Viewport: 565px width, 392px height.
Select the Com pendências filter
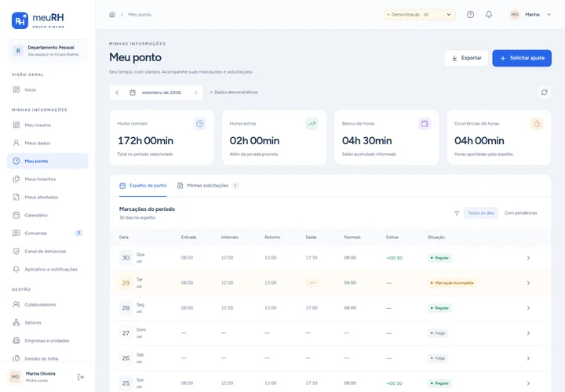(521, 213)
